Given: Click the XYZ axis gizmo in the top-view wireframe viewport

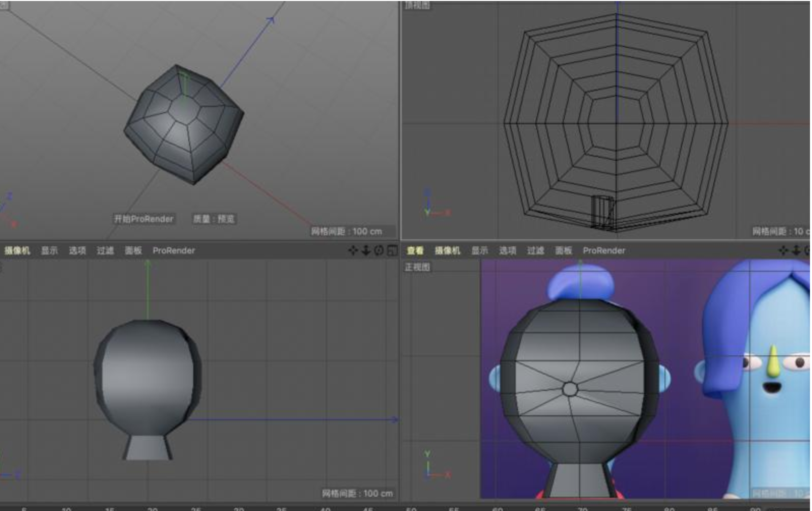Looking at the screenshot, I should pos(436,204).
